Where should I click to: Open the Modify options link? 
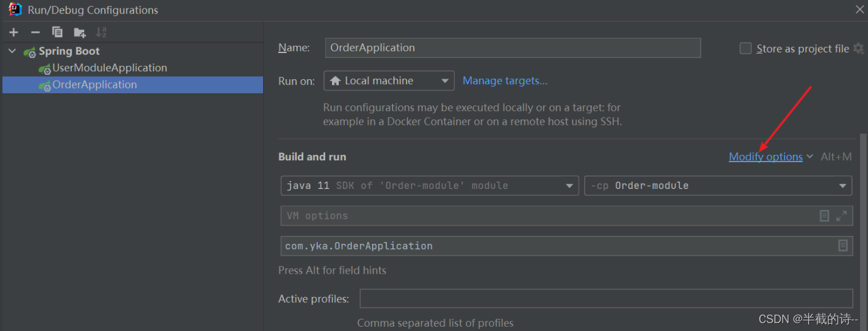(765, 157)
